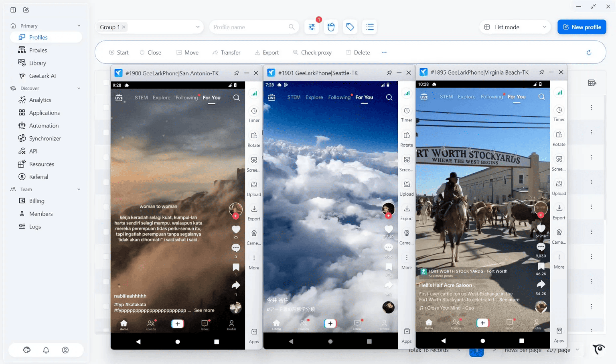Go to Proxies in the sidebar
The height and width of the screenshot is (364, 616).
coord(38,50)
